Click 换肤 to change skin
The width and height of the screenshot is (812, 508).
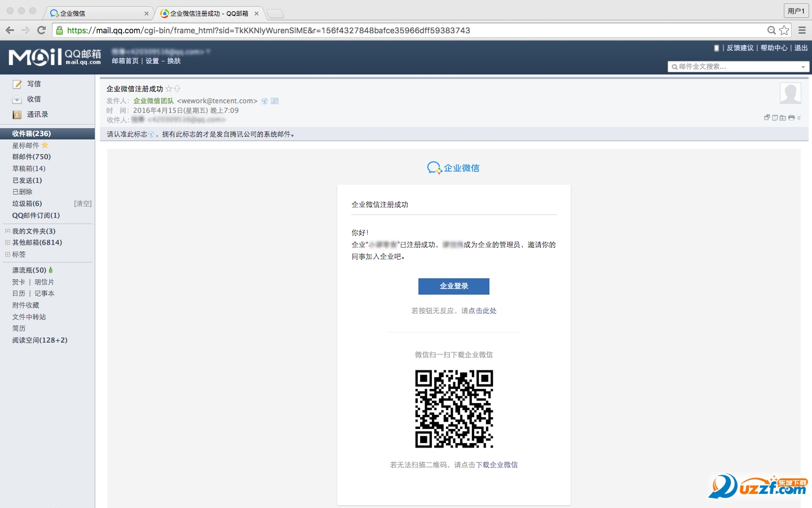174,61
